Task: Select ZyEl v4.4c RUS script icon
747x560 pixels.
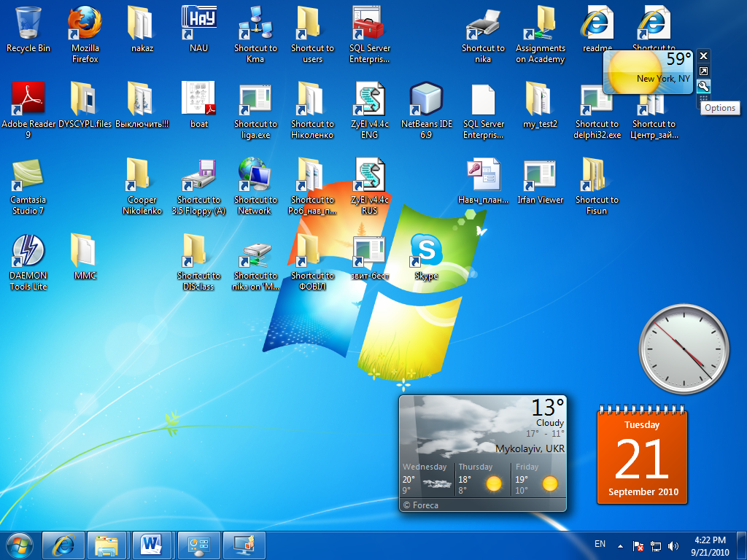Action: (x=369, y=187)
